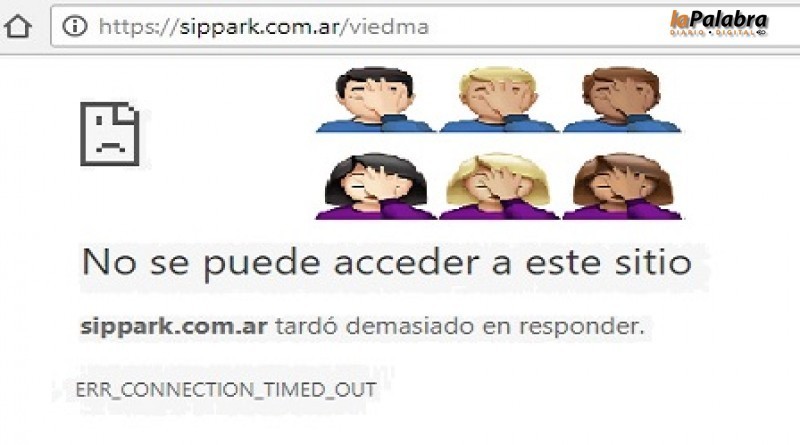Screen dimensions: 800x445
Task: Click the 'No se puede acceder' heading
Action: (x=387, y=263)
